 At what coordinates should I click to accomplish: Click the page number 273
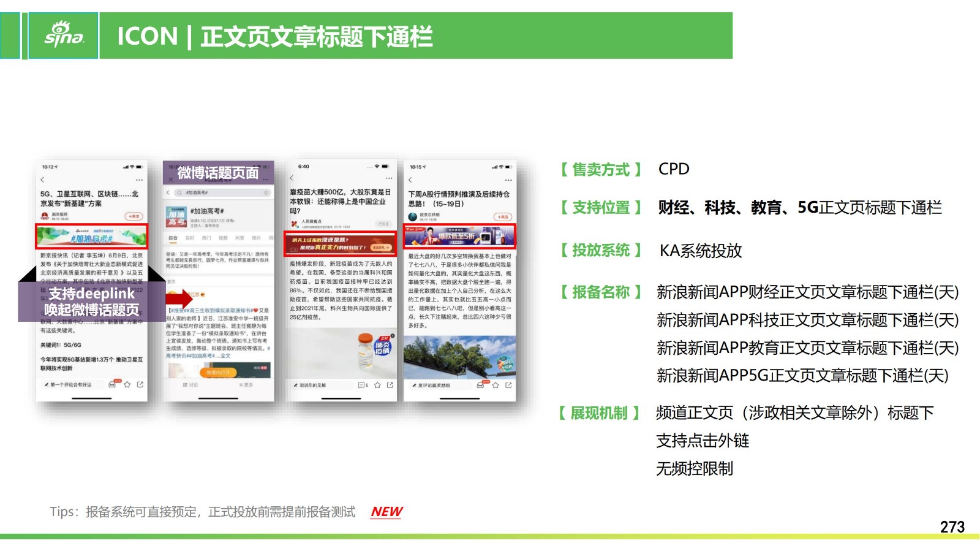pos(952,527)
